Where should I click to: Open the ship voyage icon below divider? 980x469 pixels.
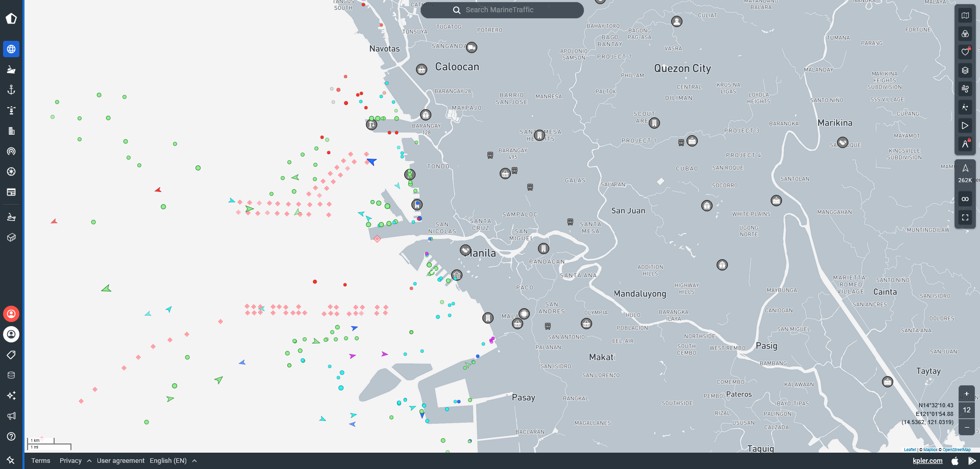11,217
